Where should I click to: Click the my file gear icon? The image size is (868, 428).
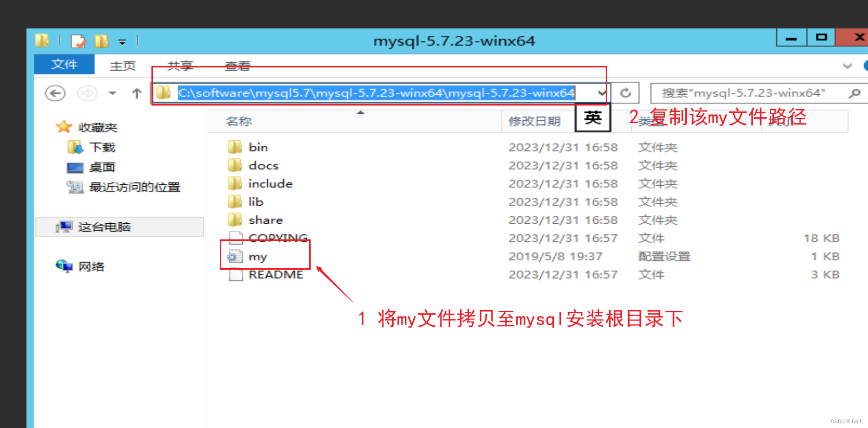click(x=235, y=256)
